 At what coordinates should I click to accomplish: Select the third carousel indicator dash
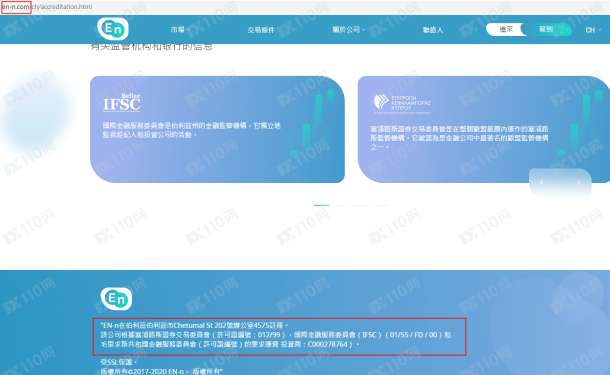[361, 205]
